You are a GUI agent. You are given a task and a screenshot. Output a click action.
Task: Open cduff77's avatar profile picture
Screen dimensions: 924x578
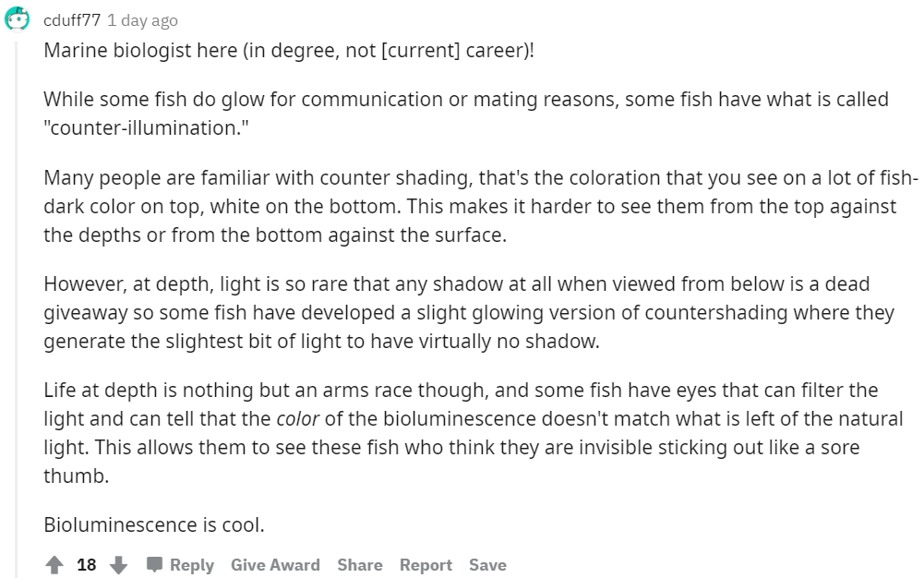(x=18, y=18)
